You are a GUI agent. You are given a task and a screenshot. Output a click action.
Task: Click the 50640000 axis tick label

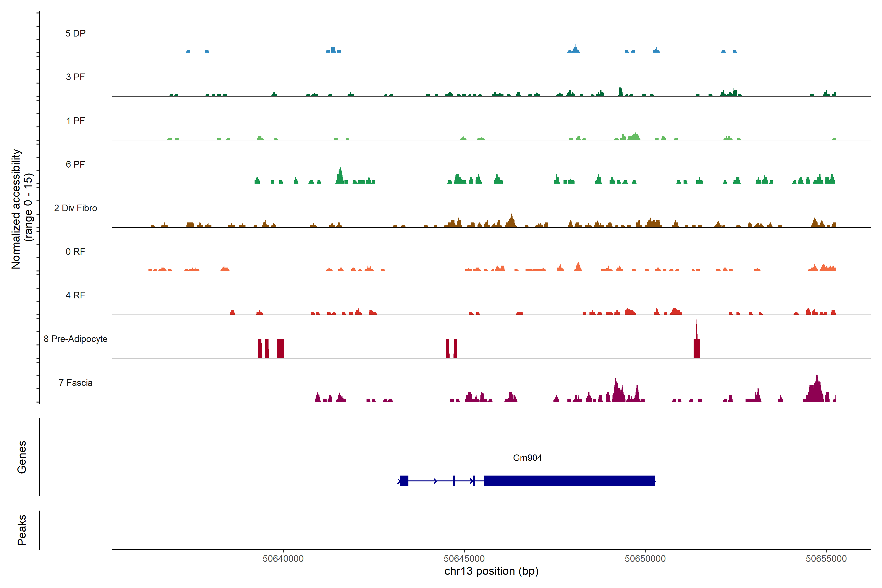283,558
